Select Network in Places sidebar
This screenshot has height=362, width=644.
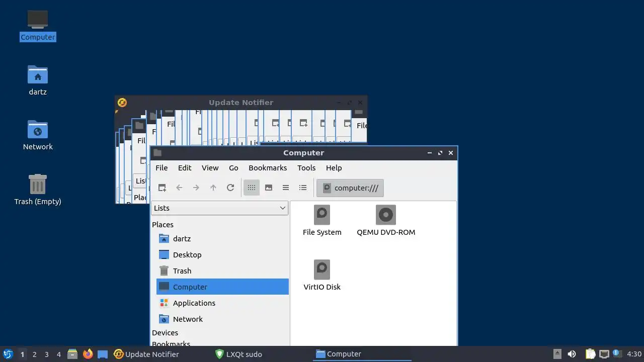(222, 319)
